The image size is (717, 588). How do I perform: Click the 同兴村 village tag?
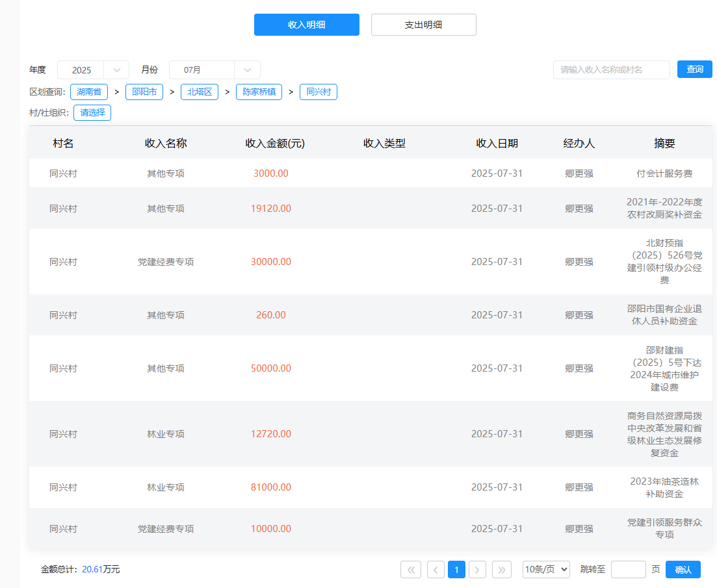click(x=319, y=92)
